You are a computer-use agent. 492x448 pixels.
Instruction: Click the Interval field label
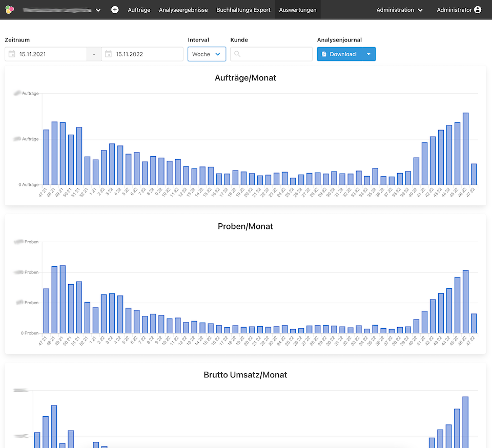(198, 40)
